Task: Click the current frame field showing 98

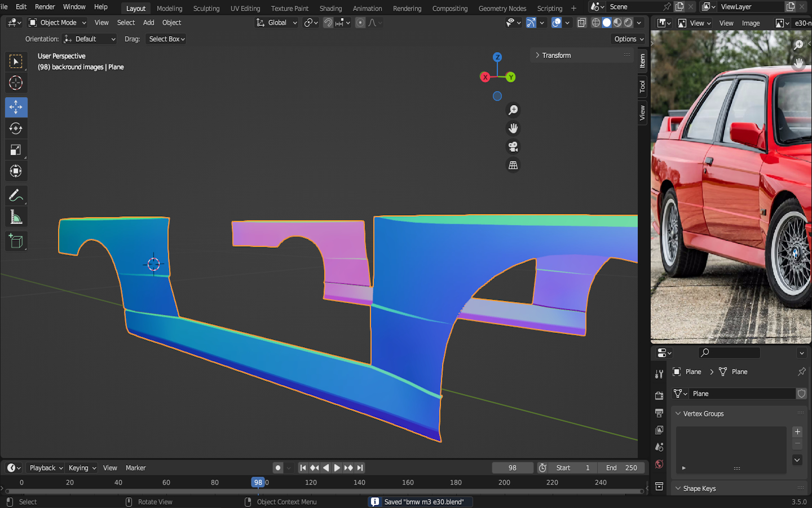Action: (512, 468)
